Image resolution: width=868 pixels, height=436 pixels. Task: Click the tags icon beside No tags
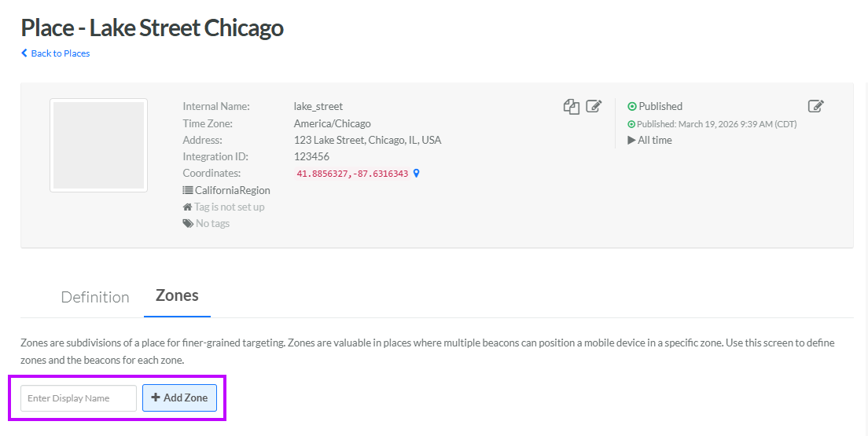(x=188, y=224)
